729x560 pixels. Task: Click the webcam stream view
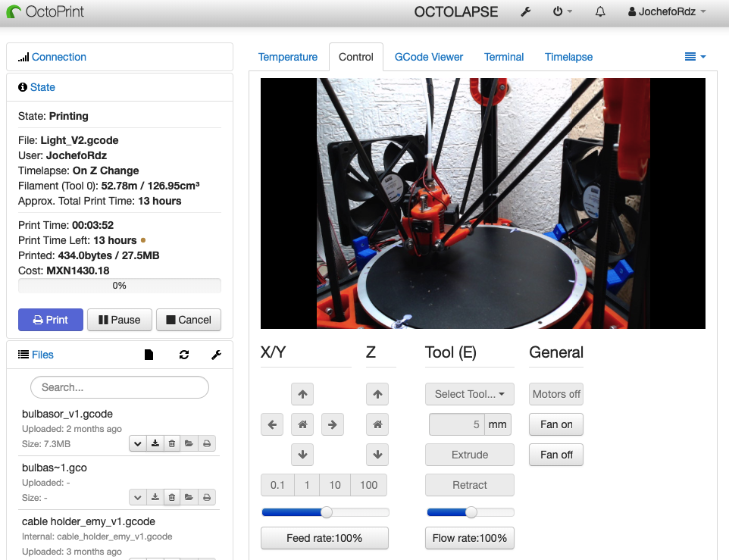click(483, 204)
